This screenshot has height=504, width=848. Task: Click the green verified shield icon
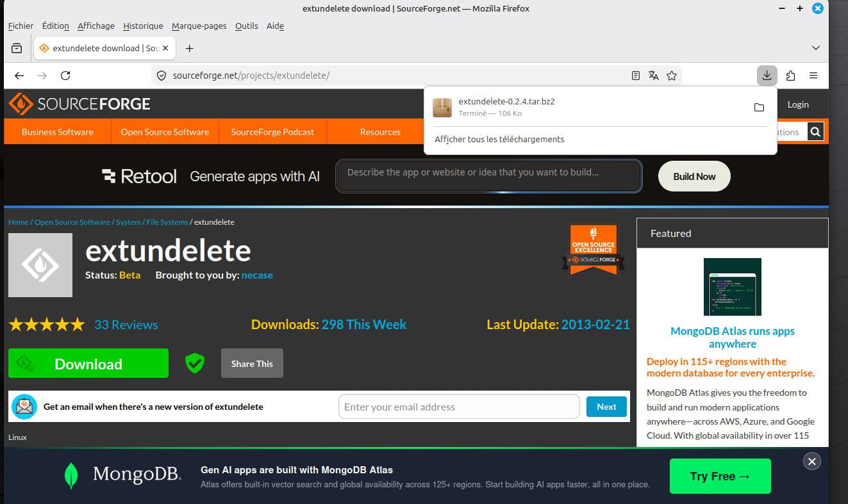(x=195, y=363)
